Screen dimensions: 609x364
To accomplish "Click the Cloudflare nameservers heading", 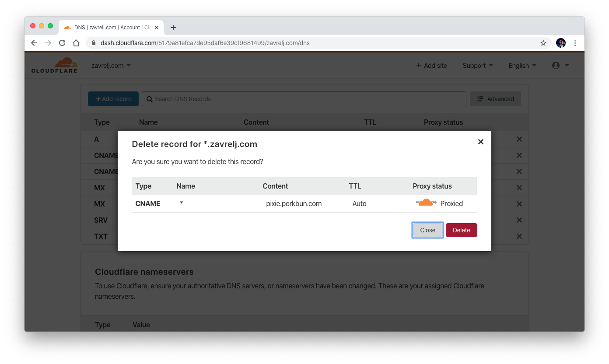I will coord(144,272).
